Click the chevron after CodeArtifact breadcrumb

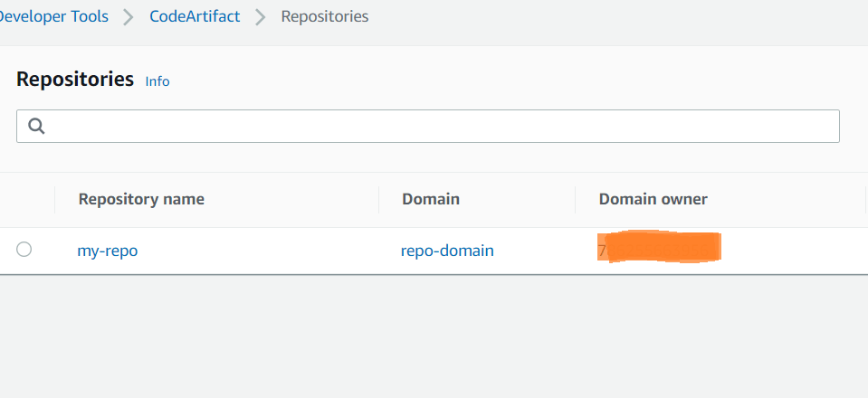point(261,17)
